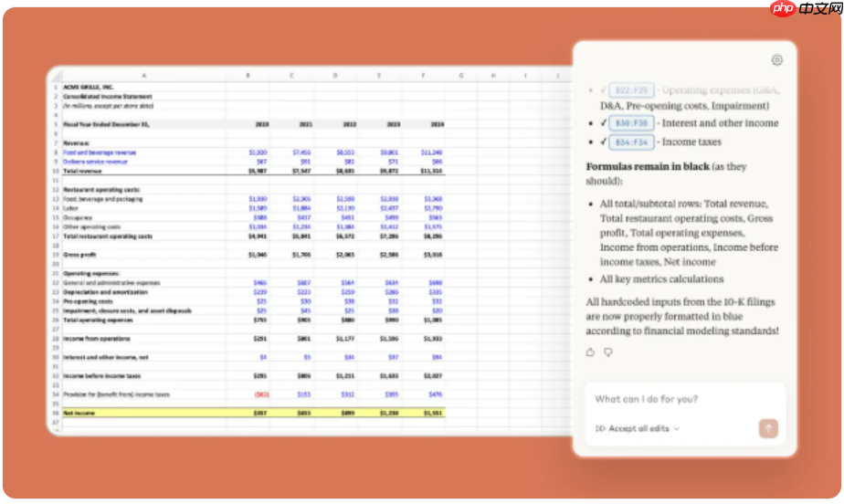Select the Total restaurant operating costs label

coord(108,236)
